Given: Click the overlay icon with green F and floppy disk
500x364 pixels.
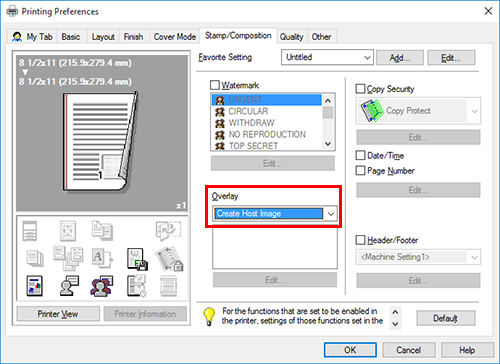Looking at the screenshot, I should [x=137, y=259].
